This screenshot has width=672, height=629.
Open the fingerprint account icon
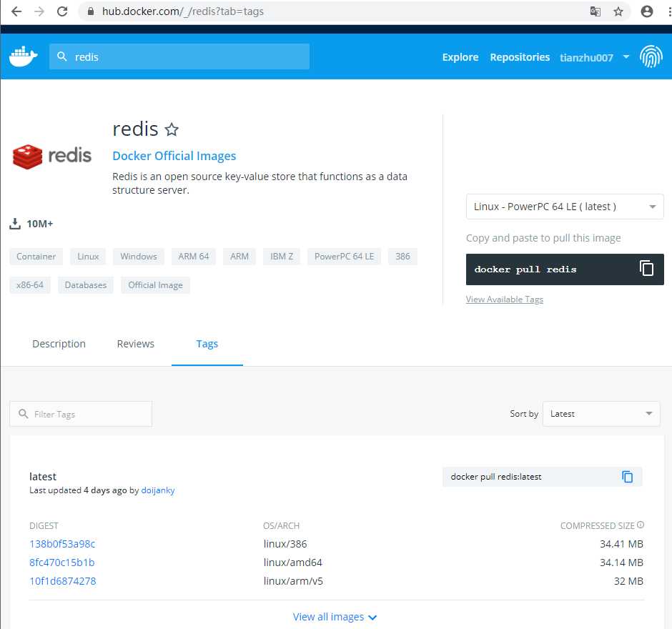[651, 56]
